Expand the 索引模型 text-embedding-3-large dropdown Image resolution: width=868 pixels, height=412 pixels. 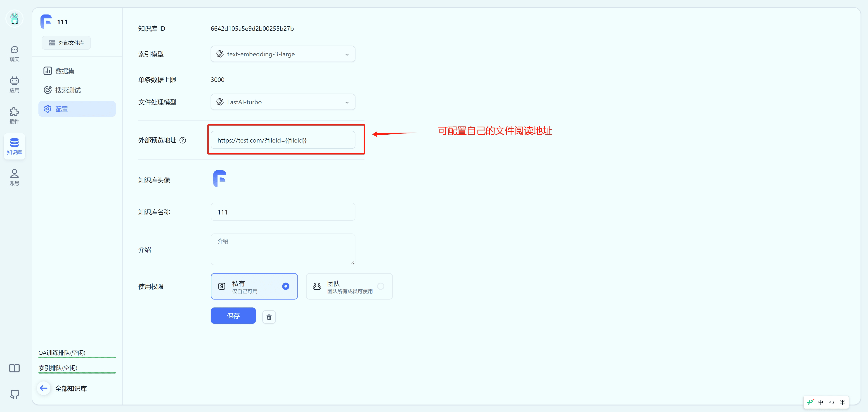point(283,54)
